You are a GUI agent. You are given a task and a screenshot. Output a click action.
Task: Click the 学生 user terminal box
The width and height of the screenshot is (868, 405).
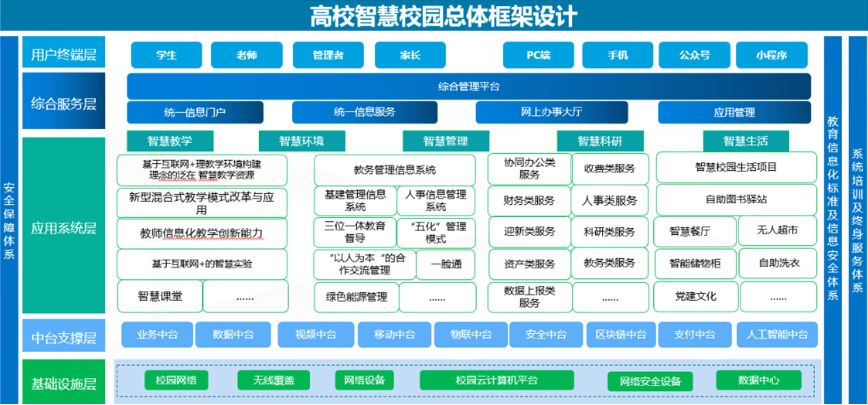(x=166, y=55)
